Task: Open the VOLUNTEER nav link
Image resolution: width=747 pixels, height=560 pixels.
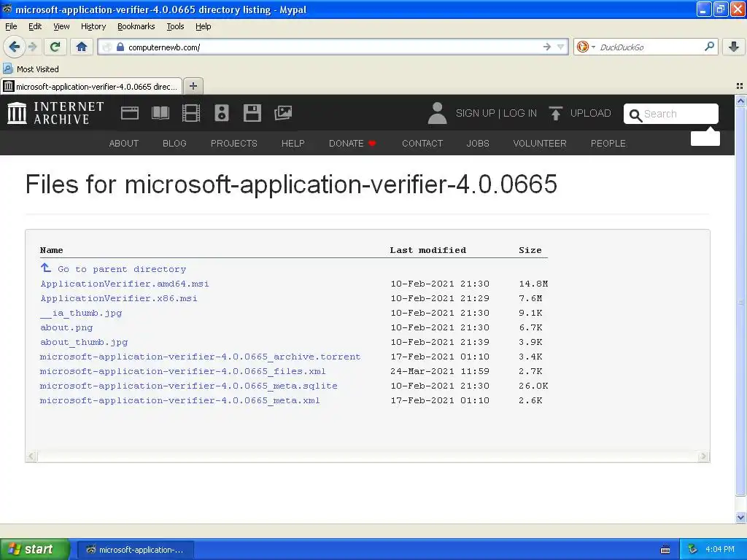Action: (x=540, y=144)
